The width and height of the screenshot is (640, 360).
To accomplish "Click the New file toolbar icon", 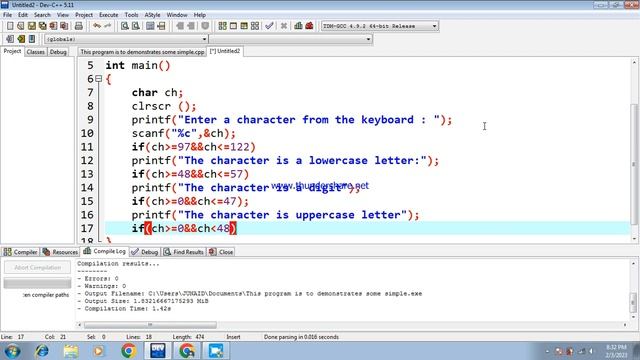I will [x=10, y=26].
